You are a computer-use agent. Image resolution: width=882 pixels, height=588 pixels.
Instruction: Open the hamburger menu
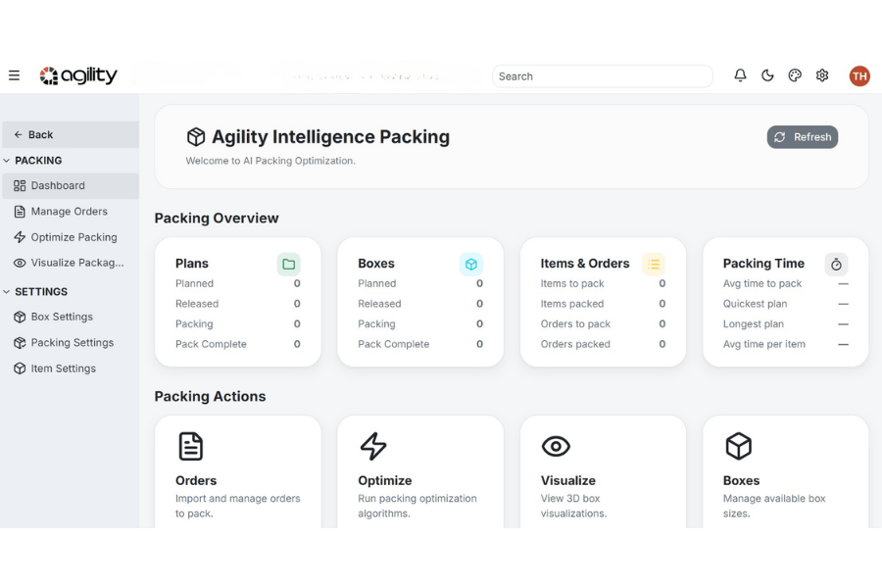click(14, 75)
